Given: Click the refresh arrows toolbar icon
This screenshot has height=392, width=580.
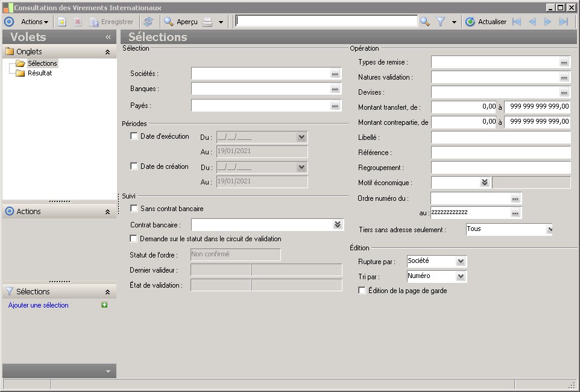Looking at the screenshot, I should tap(148, 22).
